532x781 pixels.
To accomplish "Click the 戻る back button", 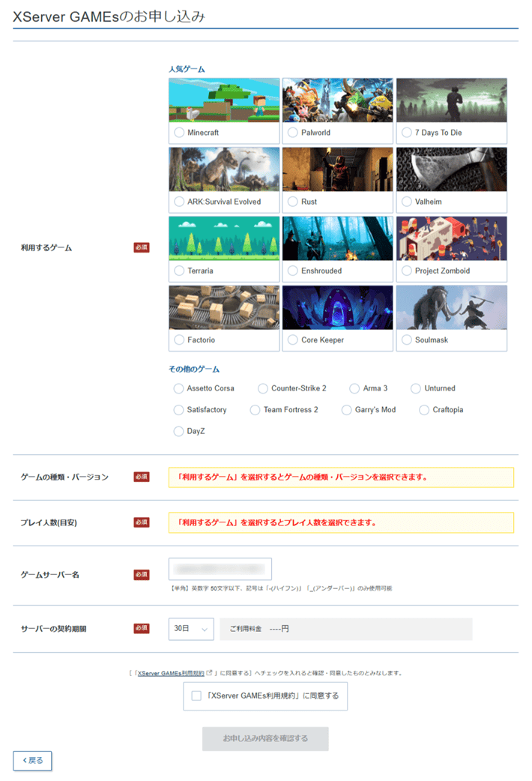I will pos(32,761).
